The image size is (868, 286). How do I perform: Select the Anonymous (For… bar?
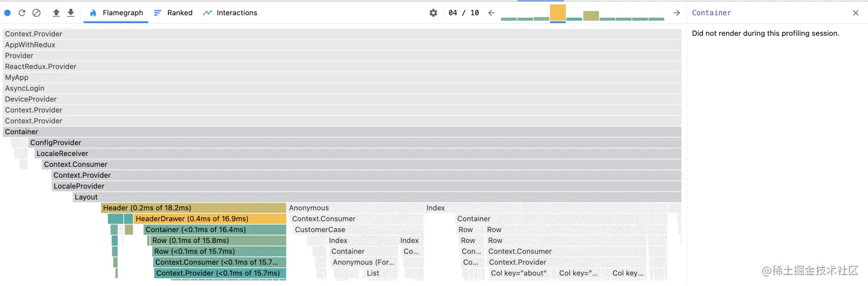(x=364, y=262)
